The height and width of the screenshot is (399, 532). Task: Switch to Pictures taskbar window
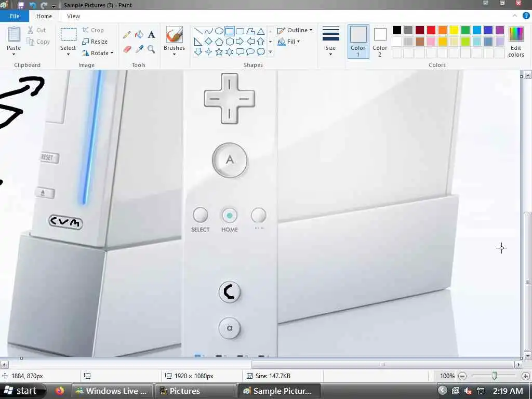pos(195,391)
